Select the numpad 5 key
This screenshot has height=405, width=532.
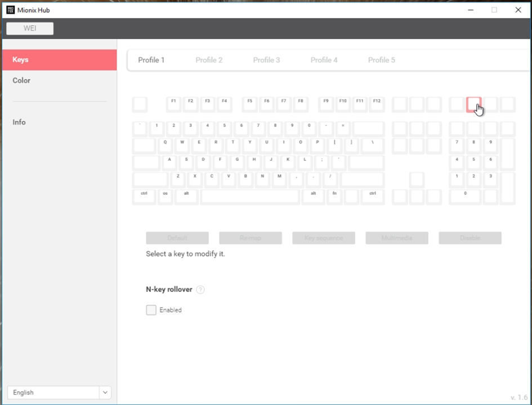(473, 163)
